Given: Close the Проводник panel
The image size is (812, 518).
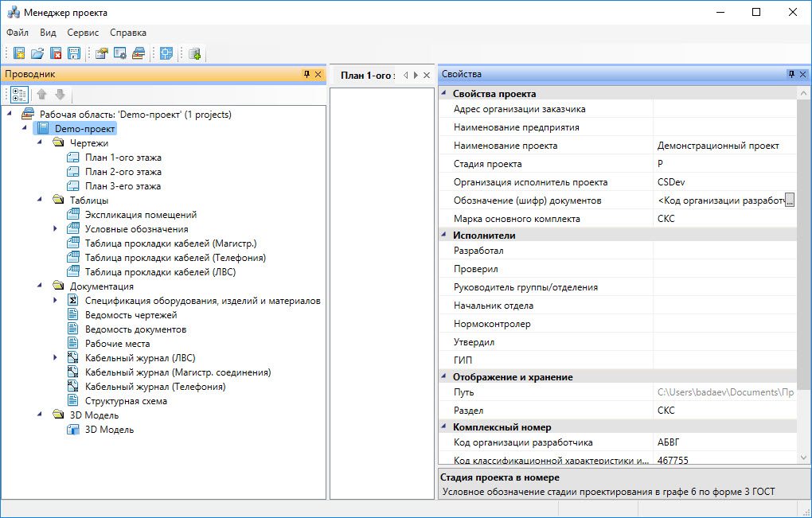Looking at the screenshot, I should point(318,74).
